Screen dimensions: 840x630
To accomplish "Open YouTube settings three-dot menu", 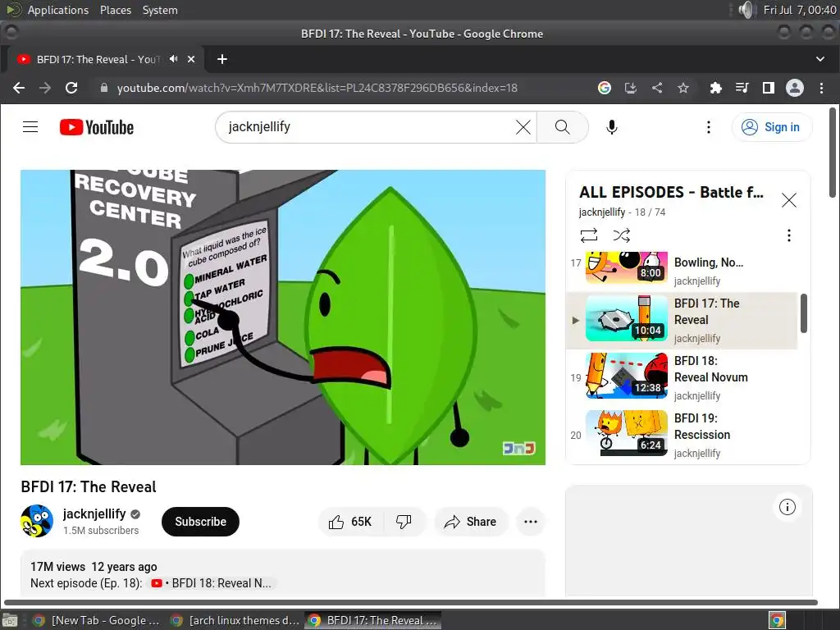I will (x=708, y=127).
